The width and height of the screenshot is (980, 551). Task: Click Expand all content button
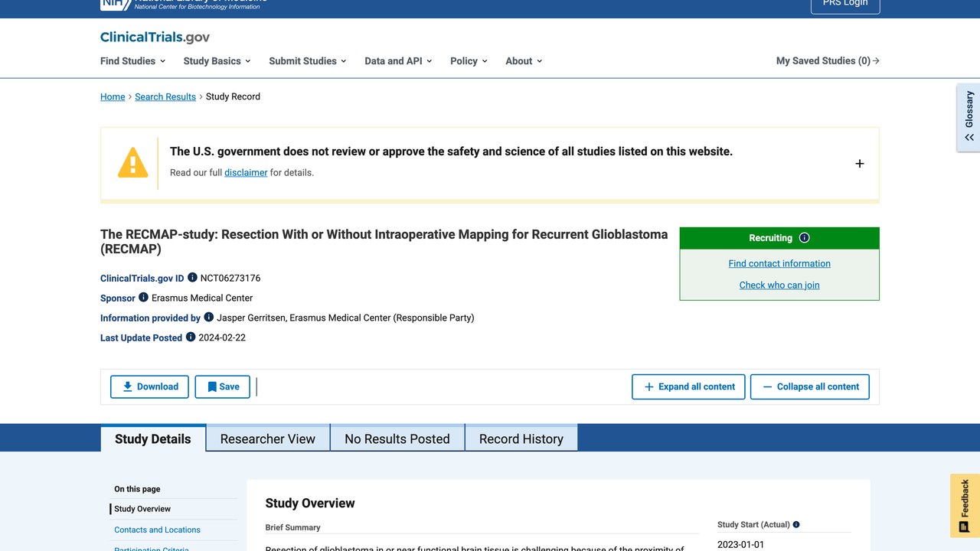point(688,386)
